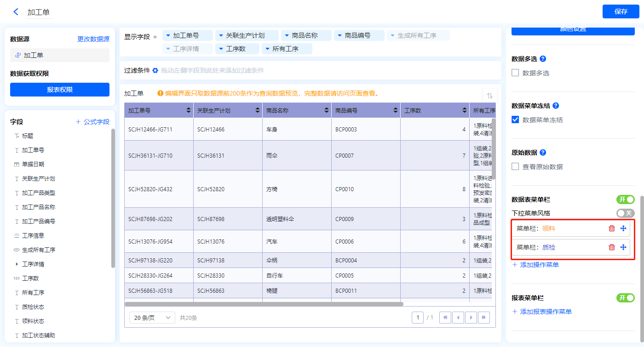
Task: Open the 20 条/页 page size dropdown
Action: click(152, 318)
